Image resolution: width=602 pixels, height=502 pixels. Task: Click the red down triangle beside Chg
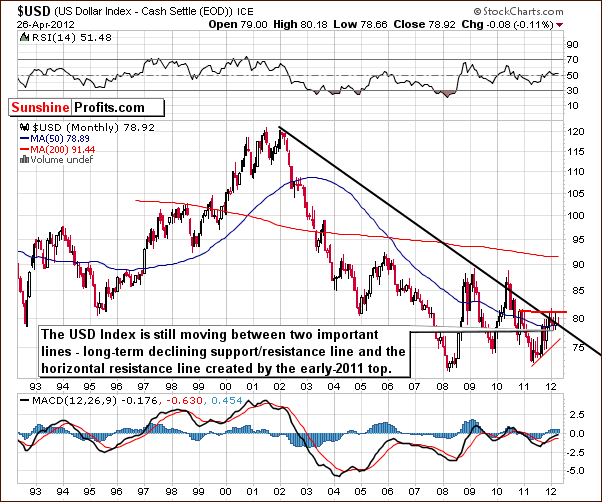(x=559, y=25)
